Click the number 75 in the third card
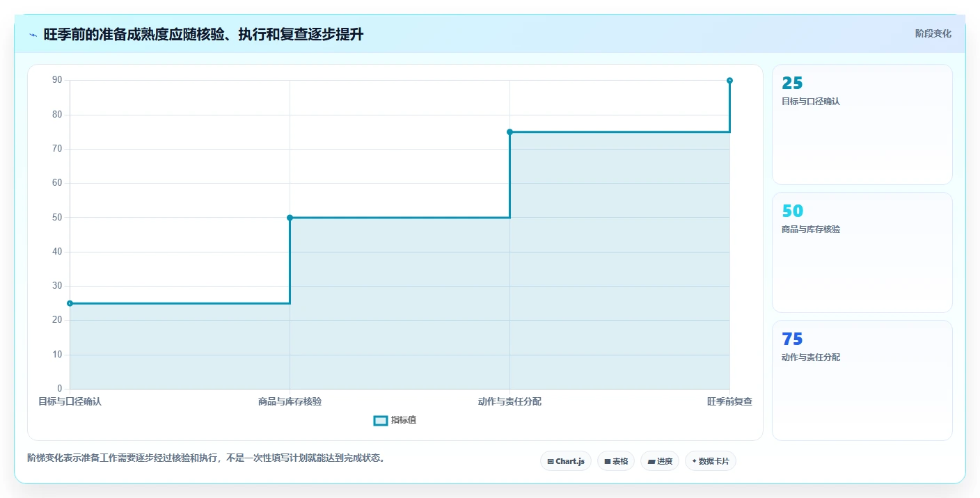This screenshot has height=498, width=980. click(792, 339)
